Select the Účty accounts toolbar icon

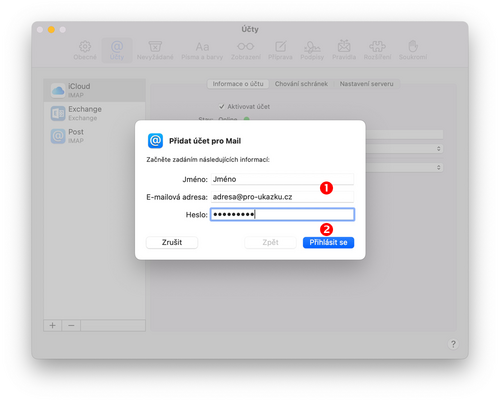[x=117, y=50]
